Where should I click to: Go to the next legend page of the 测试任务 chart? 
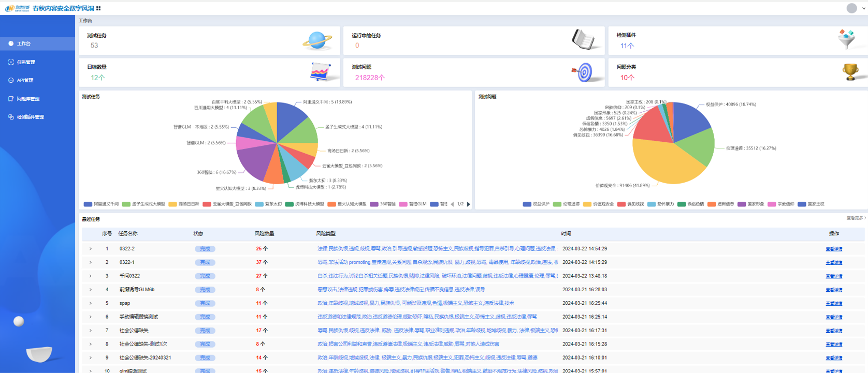(x=469, y=204)
